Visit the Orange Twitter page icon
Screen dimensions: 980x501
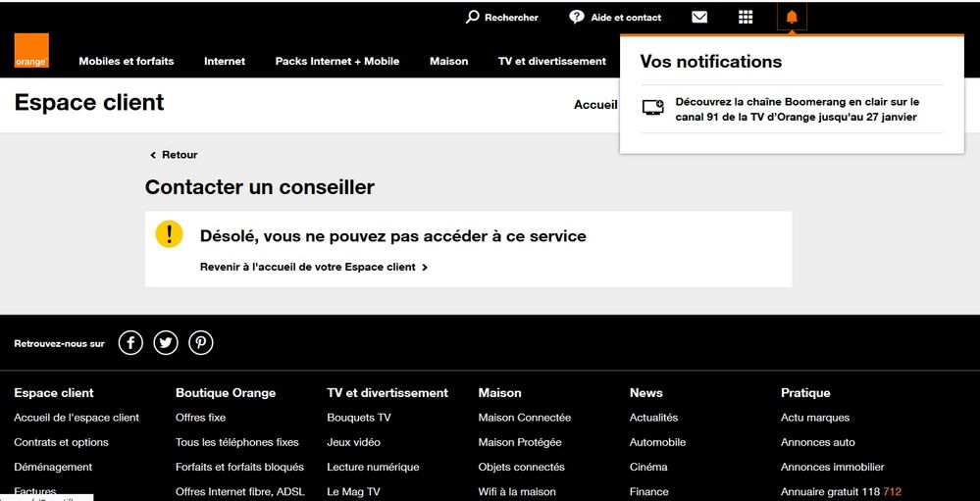(166, 343)
